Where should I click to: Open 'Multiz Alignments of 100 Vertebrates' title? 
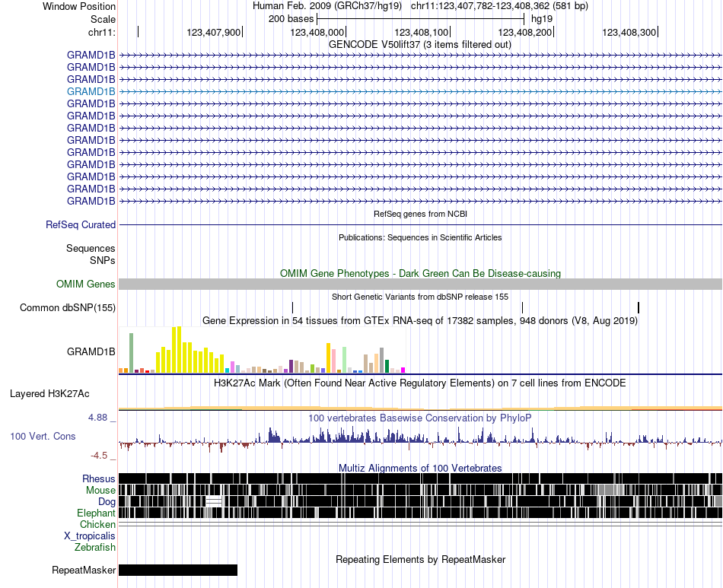coord(420,468)
